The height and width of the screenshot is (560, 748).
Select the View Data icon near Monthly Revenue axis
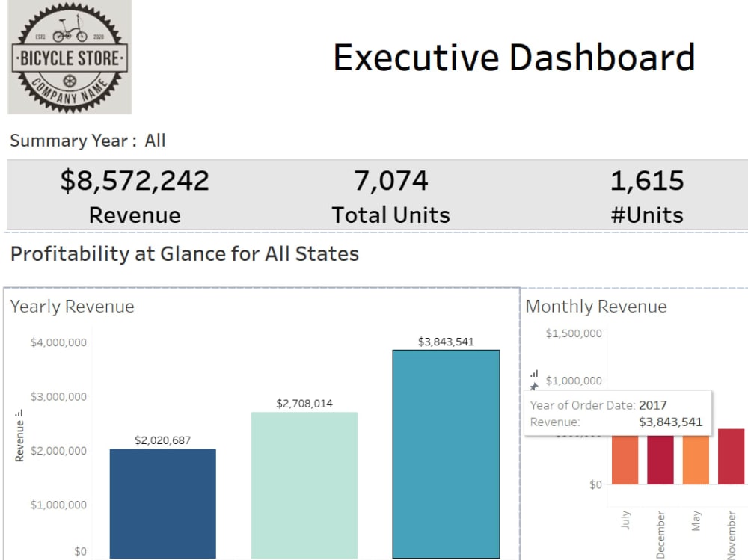533,372
